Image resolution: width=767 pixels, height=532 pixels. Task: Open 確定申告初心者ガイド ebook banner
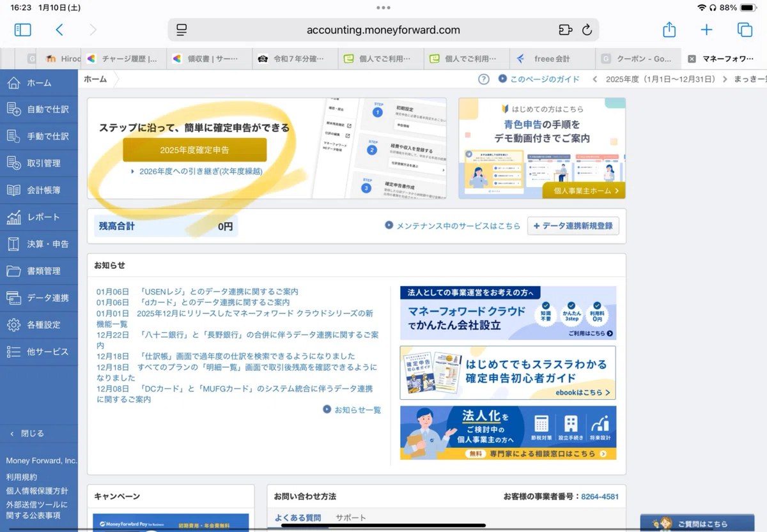[508, 373]
